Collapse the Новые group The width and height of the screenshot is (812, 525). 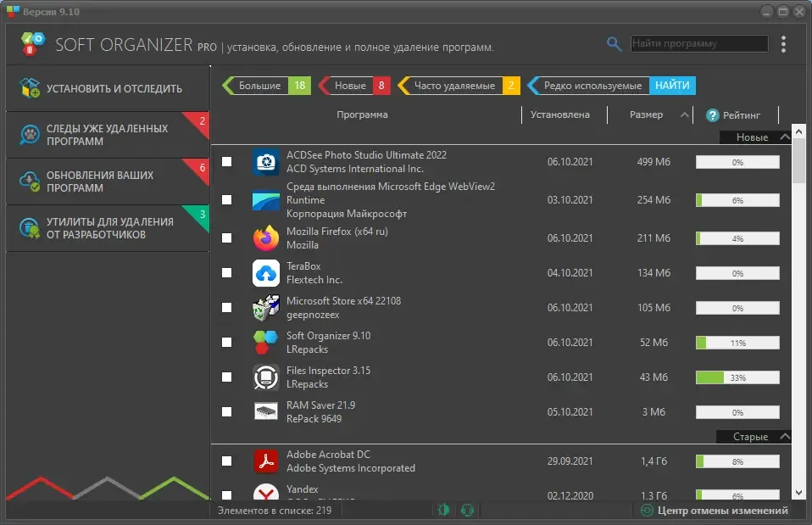tap(785, 137)
